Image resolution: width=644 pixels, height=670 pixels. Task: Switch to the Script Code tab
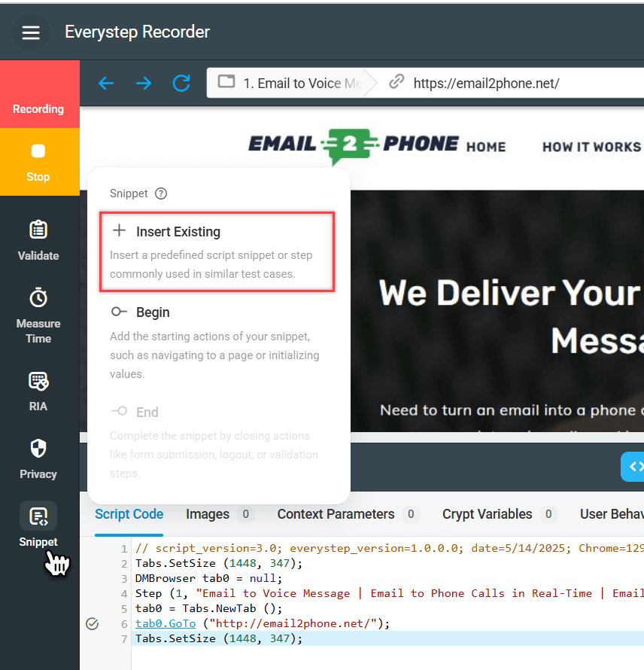coord(129,514)
